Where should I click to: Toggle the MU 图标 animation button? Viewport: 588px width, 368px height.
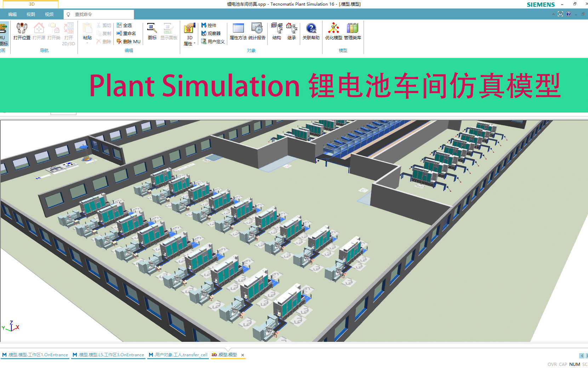pyautogui.click(x=4, y=34)
